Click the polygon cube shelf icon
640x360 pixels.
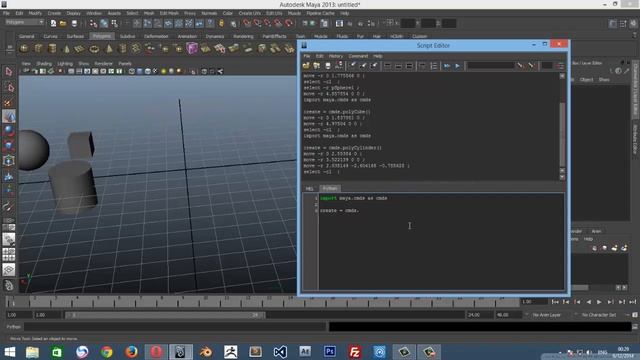click(x=38, y=49)
